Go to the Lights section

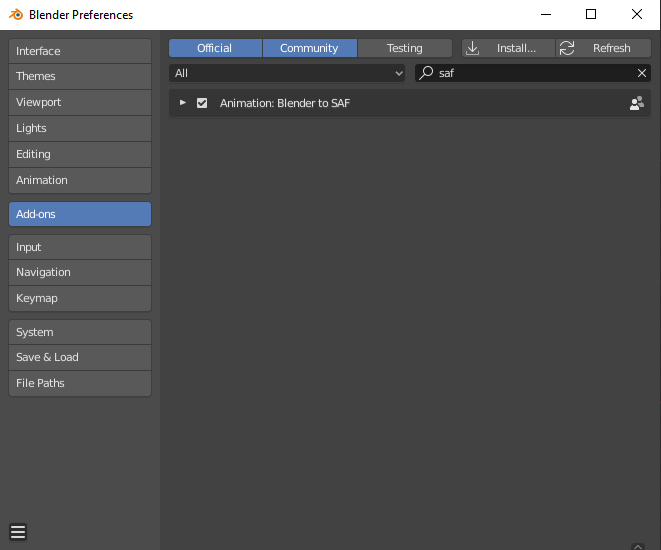(x=80, y=129)
